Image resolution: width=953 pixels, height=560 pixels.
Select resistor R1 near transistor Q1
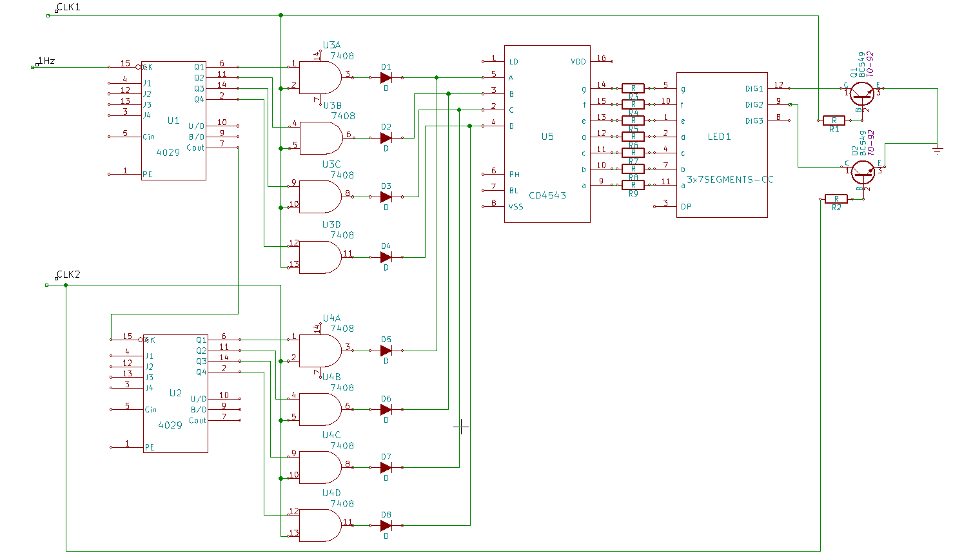point(834,121)
